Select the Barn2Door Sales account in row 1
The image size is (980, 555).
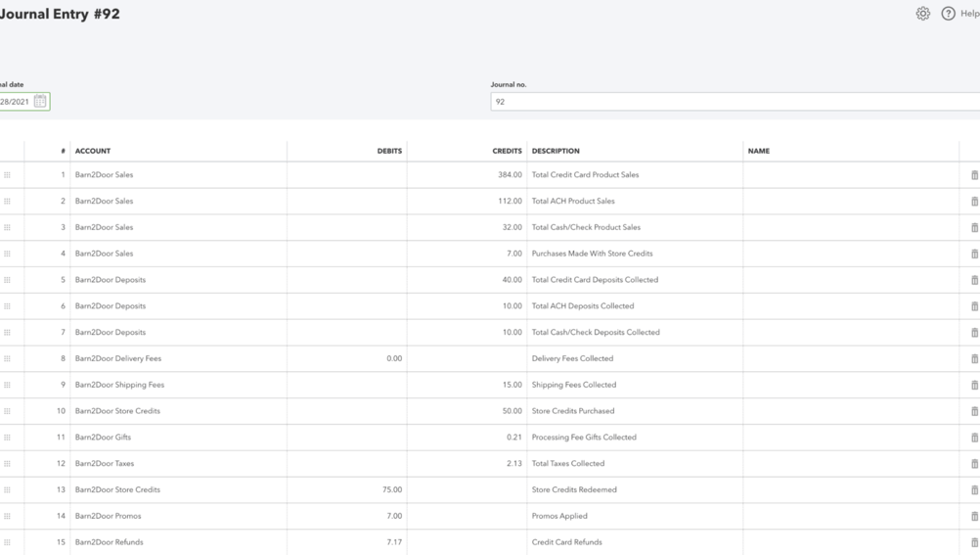coord(178,175)
